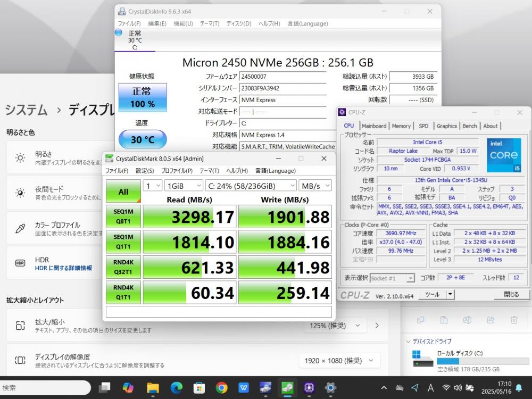Open the MB/s unit dropdown
The height and width of the screenshot is (399, 532).
(x=315, y=186)
